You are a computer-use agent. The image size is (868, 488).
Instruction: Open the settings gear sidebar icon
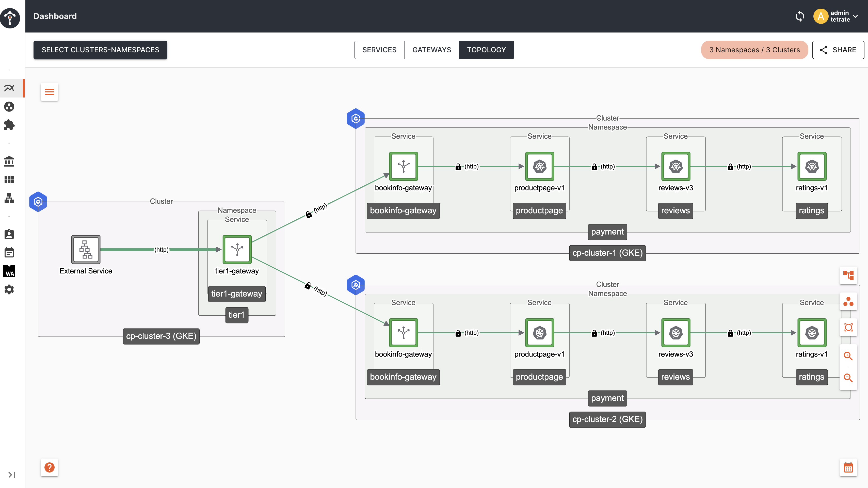click(x=9, y=289)
